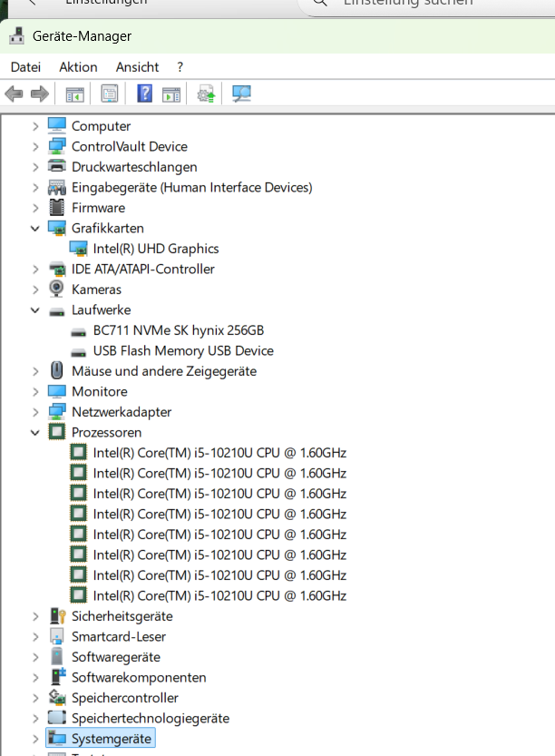Viewport: 555px width, 756px height.
Task: Toggle the action pane toolbar icon
Action: 171,94
